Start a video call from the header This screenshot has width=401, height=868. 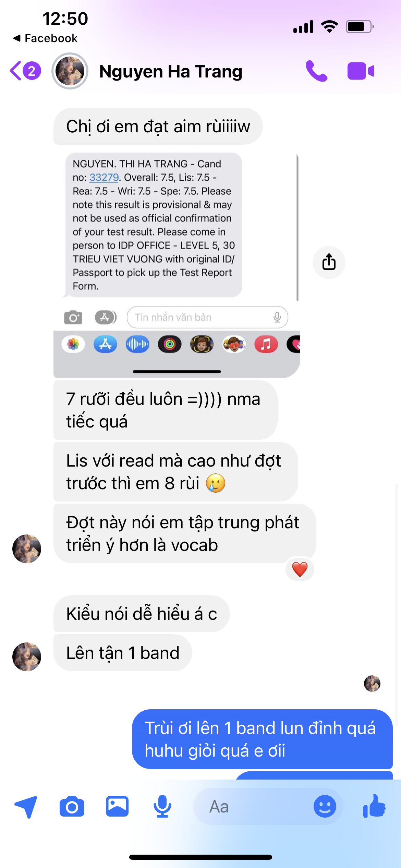point(361,71)
